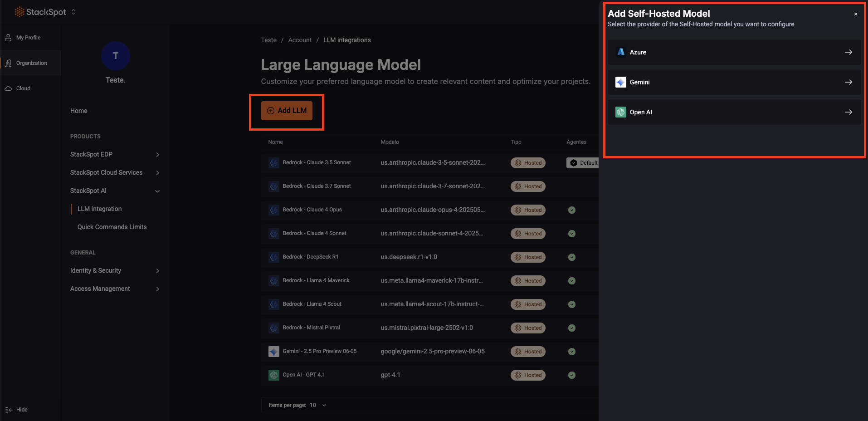This screenshot has width=868, height=421.
Task: Choose Open AI as the self-hosted provider
Action: click(x=734, y=112)
